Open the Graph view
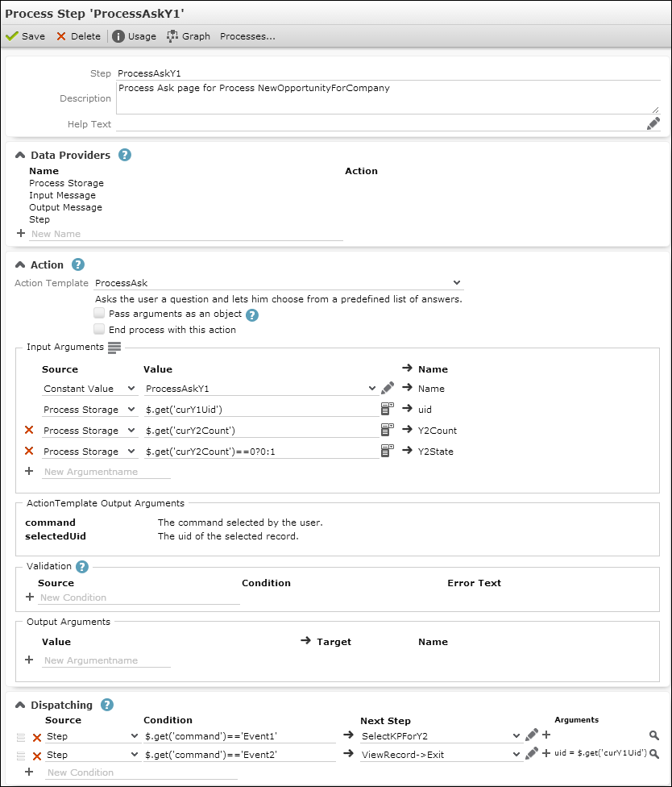 pos(189,36)
